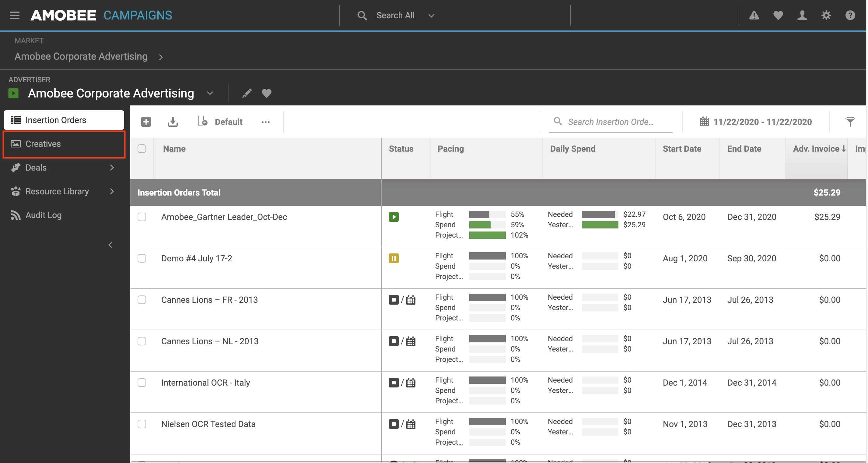Open the settings gear icon
The image size is (868, 463).
point(826,15)
